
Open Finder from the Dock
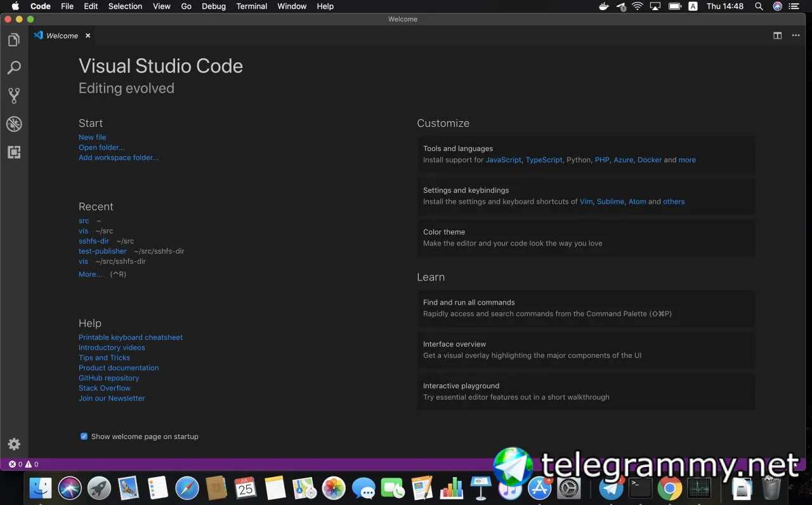pyautogui.click(x=41, y=488)
